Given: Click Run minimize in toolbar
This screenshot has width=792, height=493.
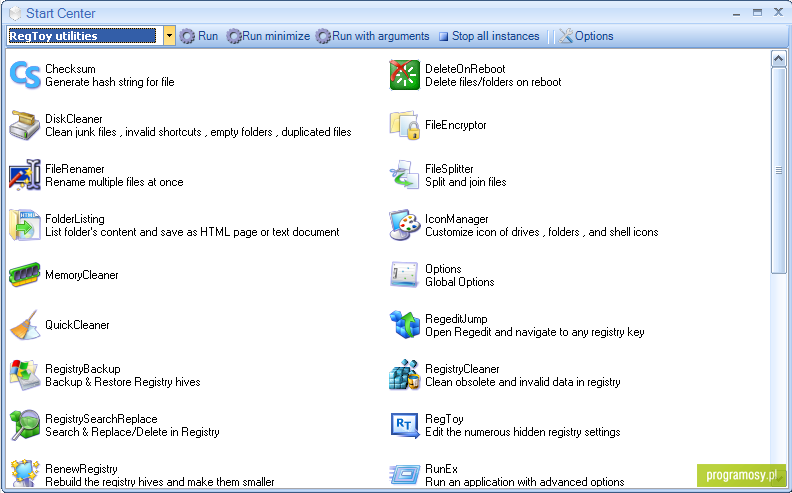Looking at the screenshot, I should click(268, 36).
